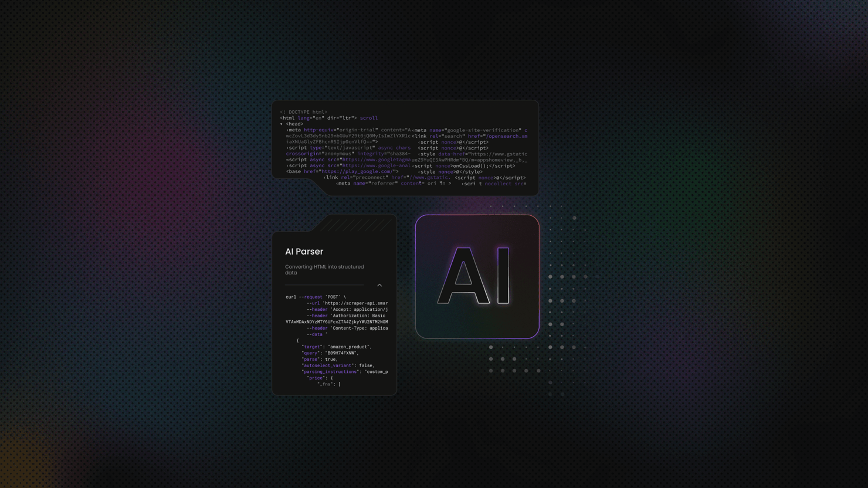Select the DOCTYPE html line
Screen dimensions: 868x488
click(303, 112)
